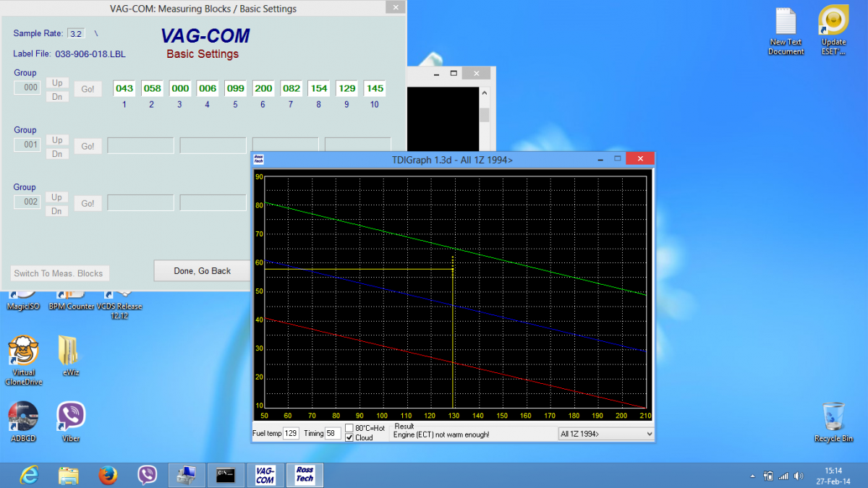Select measuring block value 200 in field 6
This screenshot has width=868, height=488.
point(263,88)
